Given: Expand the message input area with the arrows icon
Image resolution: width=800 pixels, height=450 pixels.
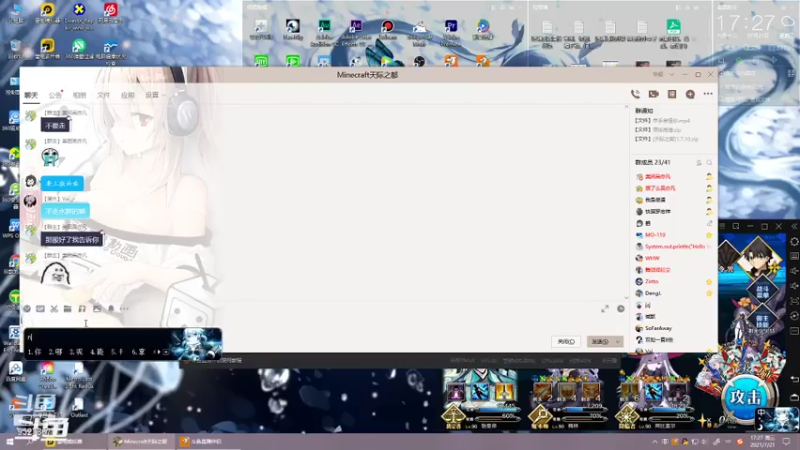Looking at the screenshot, I should pos(605,309).
